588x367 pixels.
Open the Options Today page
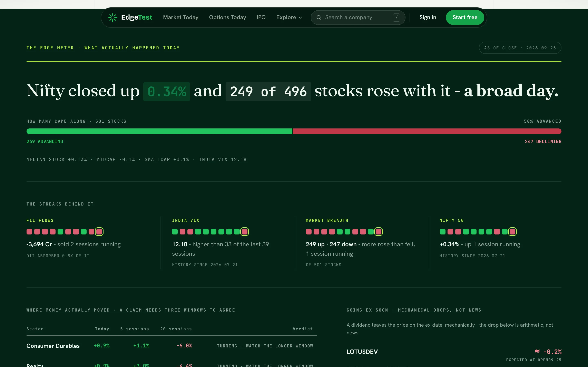pyautogui.click(x=227, y=18)
